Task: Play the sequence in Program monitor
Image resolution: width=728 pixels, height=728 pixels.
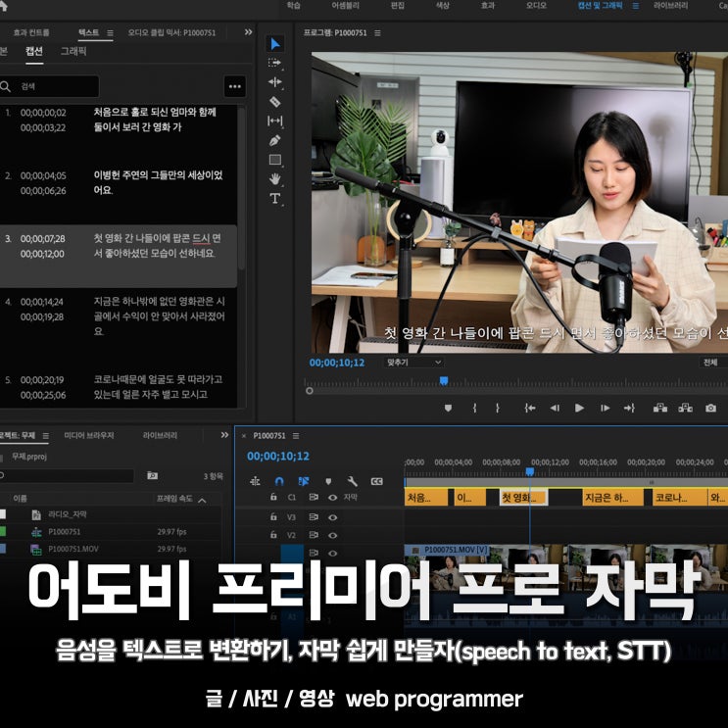Action: [x=579, y=409]
